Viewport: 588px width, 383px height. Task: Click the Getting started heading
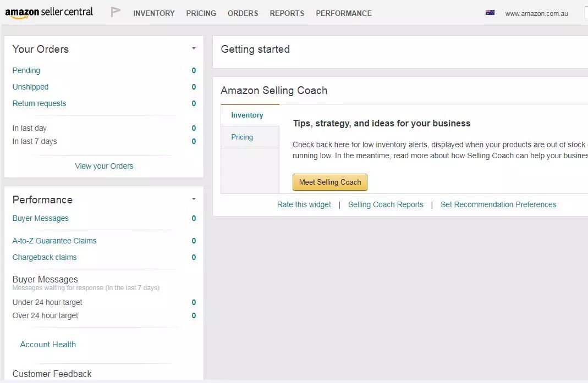255,49
